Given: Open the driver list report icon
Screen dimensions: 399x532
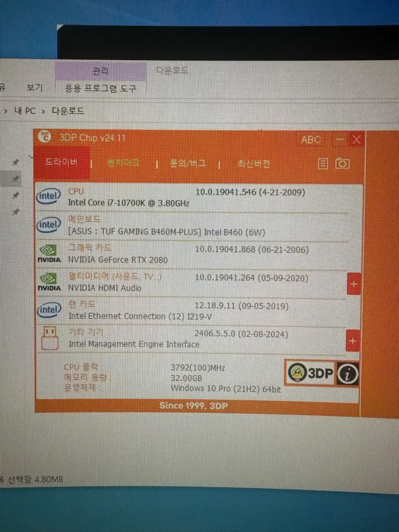Looking at the screenshot, I should coord(324,164).
